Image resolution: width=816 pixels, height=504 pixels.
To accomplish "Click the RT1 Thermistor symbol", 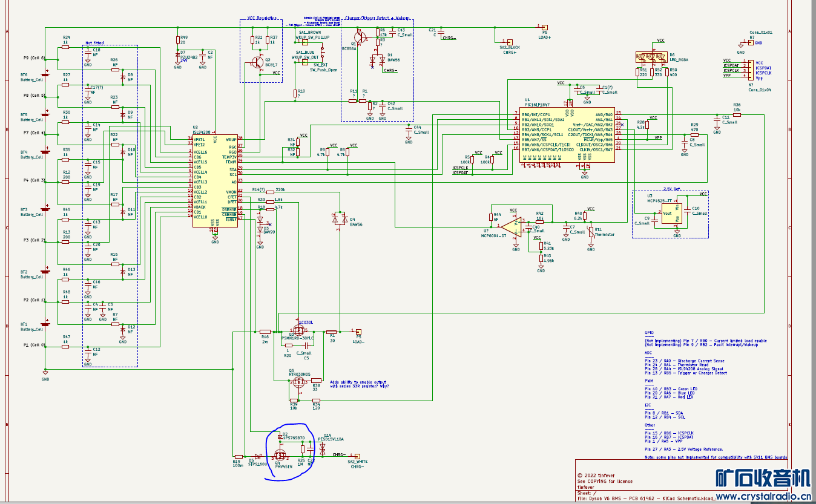I will click(591, 232).
